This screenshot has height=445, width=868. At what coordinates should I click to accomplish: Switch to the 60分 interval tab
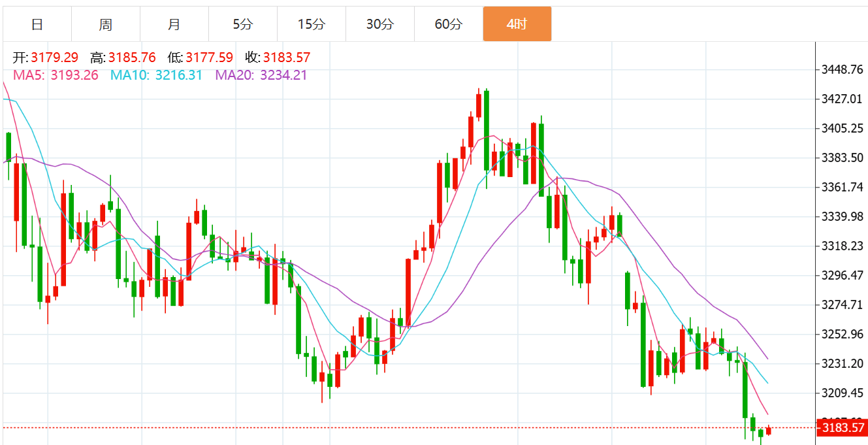pos(448,25)
